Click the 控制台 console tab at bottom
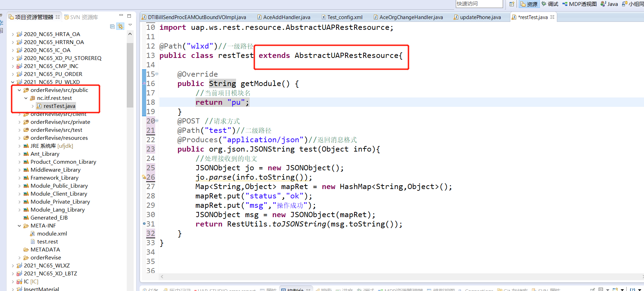Viewport: 644px width, 291px height. (295, 289)
